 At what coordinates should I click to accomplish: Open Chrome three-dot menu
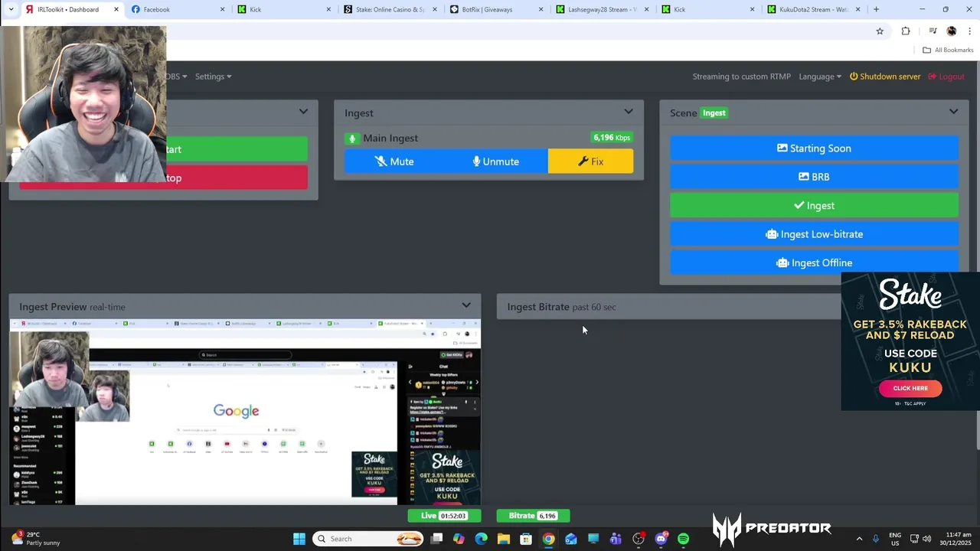[970, 31]
